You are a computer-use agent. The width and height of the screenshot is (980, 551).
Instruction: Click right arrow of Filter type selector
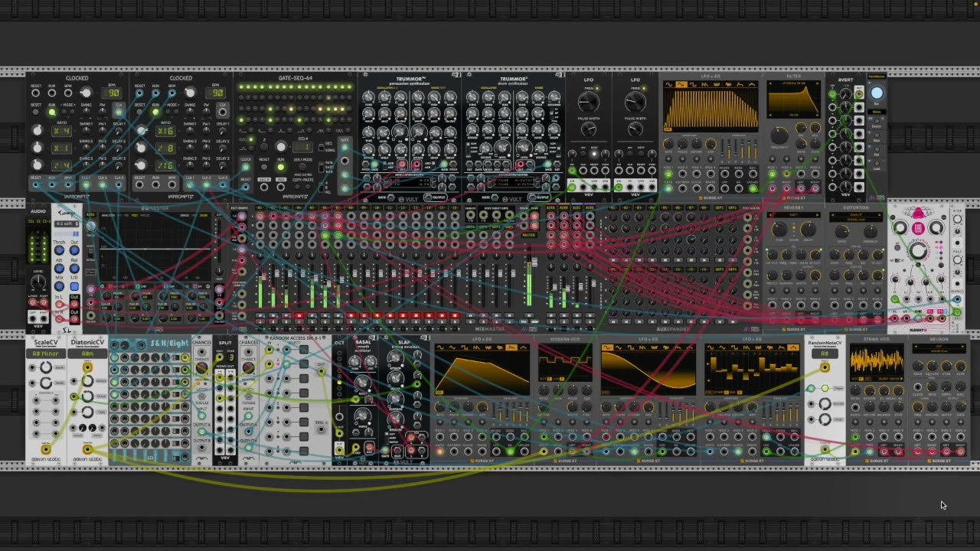pos(818,83)
